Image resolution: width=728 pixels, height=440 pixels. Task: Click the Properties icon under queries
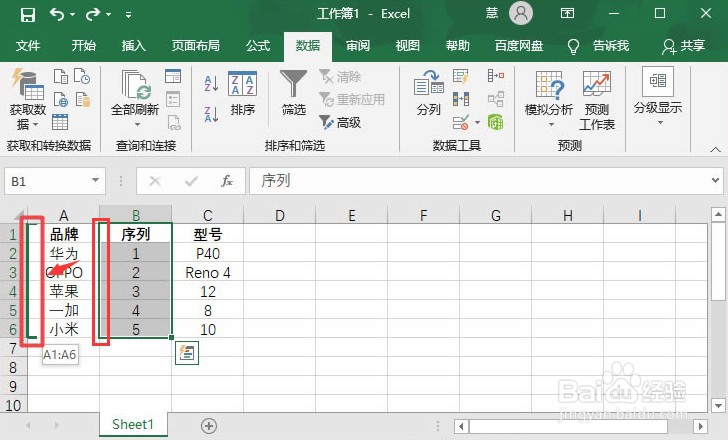coord(173,99)
